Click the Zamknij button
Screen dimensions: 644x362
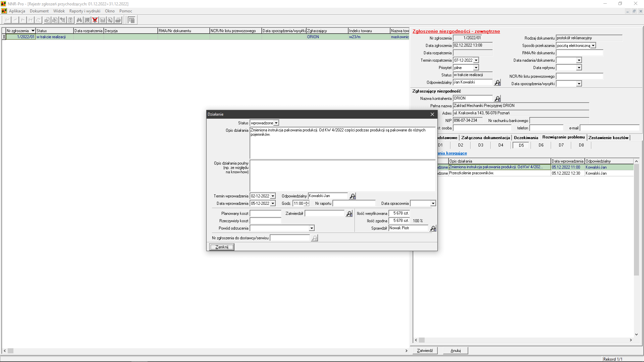click(222, 247)
